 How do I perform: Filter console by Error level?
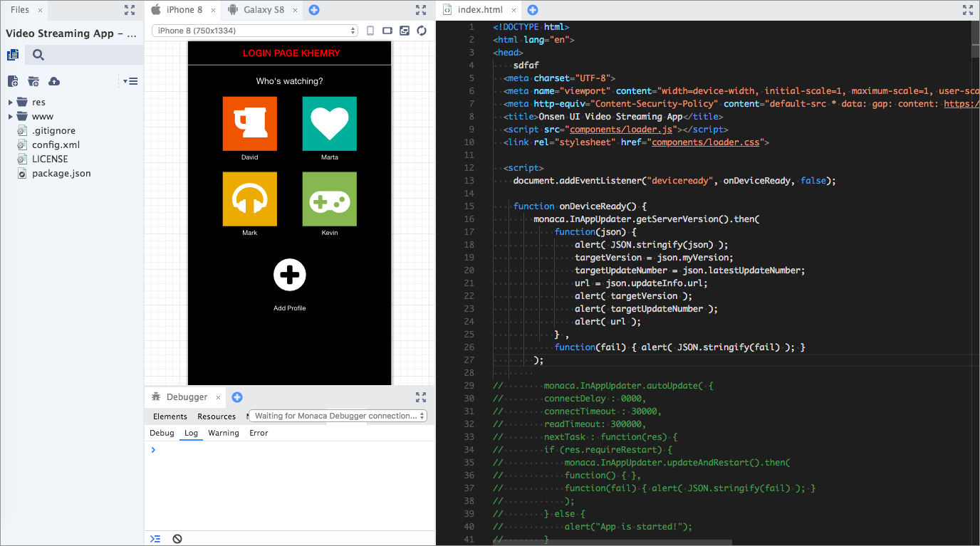259,433
